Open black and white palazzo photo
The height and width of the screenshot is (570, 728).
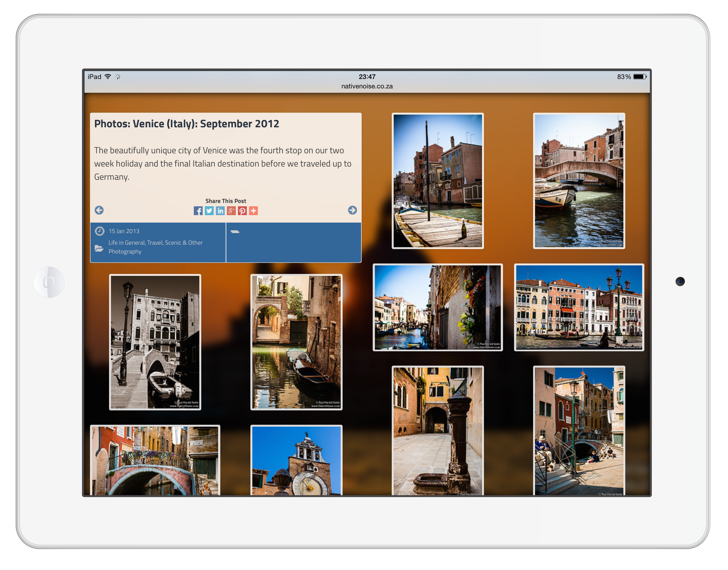pyautogui.click(x=155, y=342)
